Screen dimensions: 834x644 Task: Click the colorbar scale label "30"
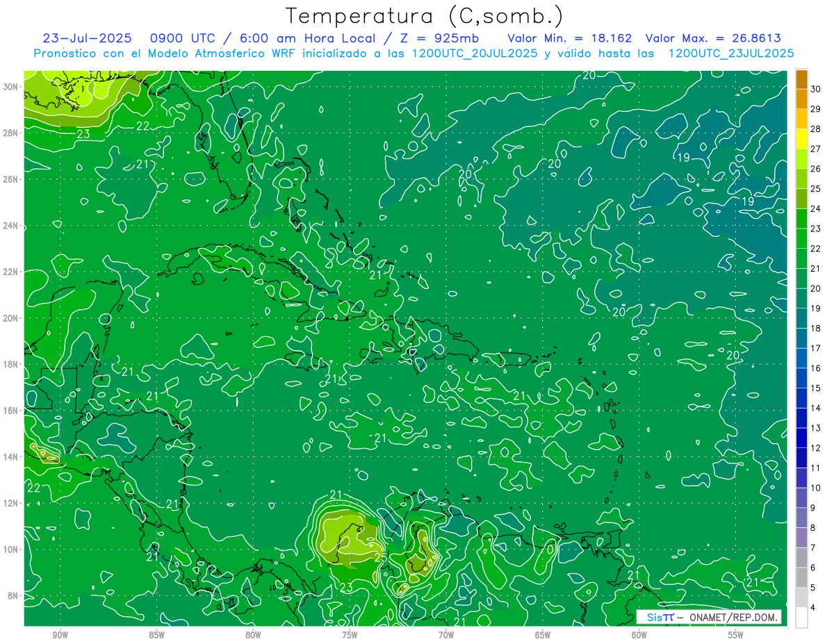click(x=816, y=88)
